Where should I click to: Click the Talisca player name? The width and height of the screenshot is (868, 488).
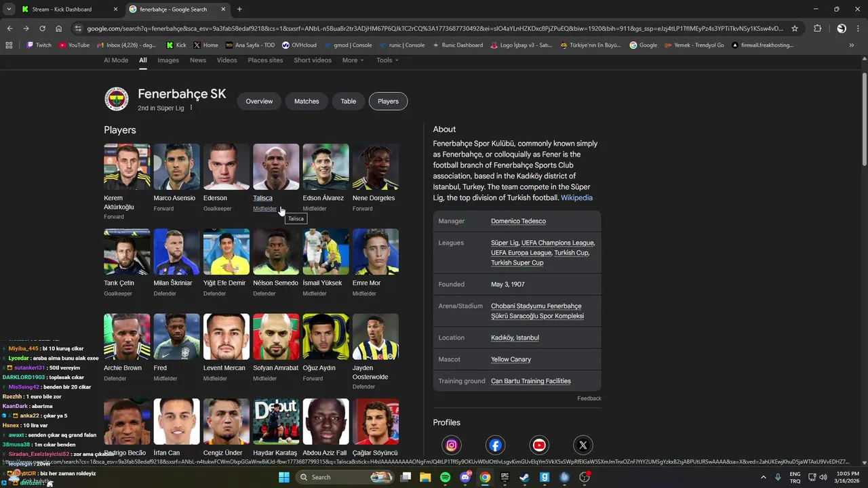pyautogui.click(x=262, y=198)
